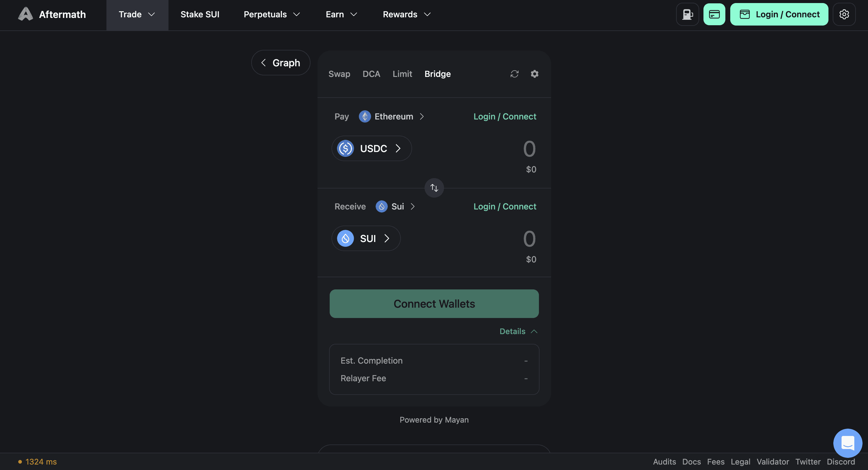This screenshot has width=868, height=470.
Task: Switch to the Swap tab
Action: point(339,74)
